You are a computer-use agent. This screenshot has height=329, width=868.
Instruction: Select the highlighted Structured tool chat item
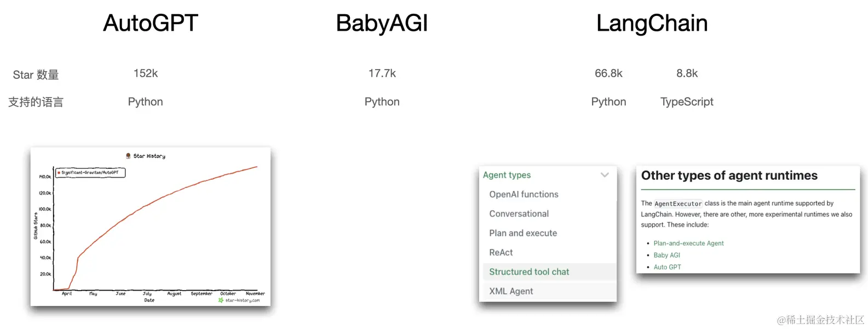529,272
